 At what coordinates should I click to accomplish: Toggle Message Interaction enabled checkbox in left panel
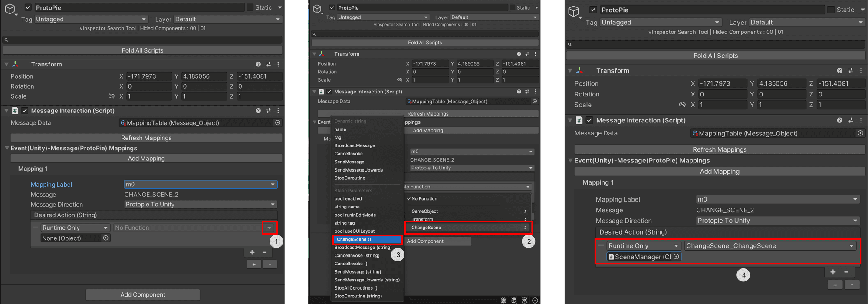click(x=25, y=111)
